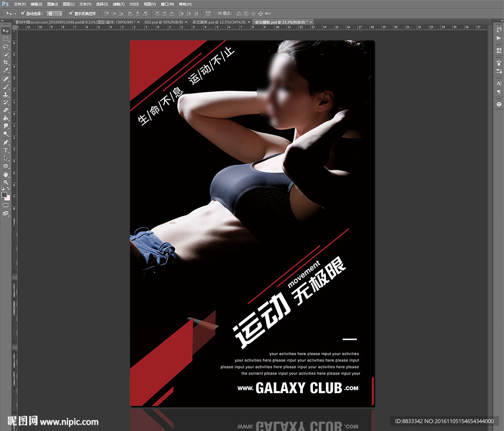The height and width of the screenshot is (431, 504).
Task: Select the Zoom tool
Action: pyautogui.click(x=6, y=182)
